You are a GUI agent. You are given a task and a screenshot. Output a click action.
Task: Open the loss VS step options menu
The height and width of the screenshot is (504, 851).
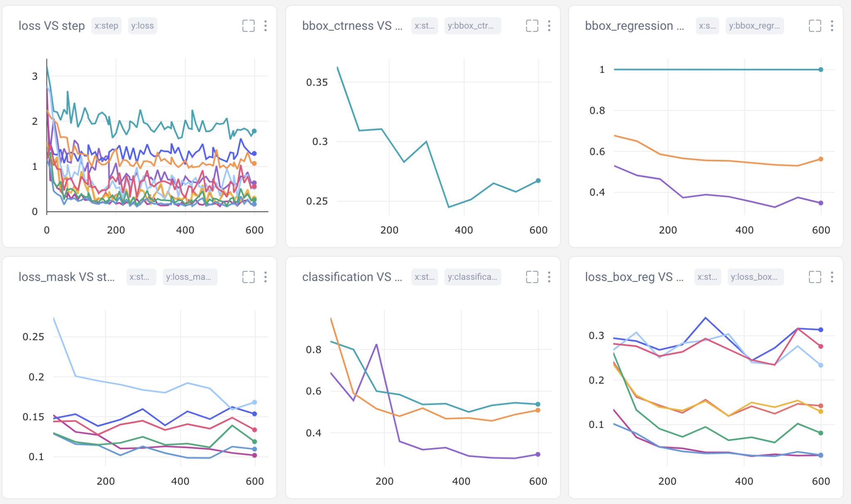point(266,26)
